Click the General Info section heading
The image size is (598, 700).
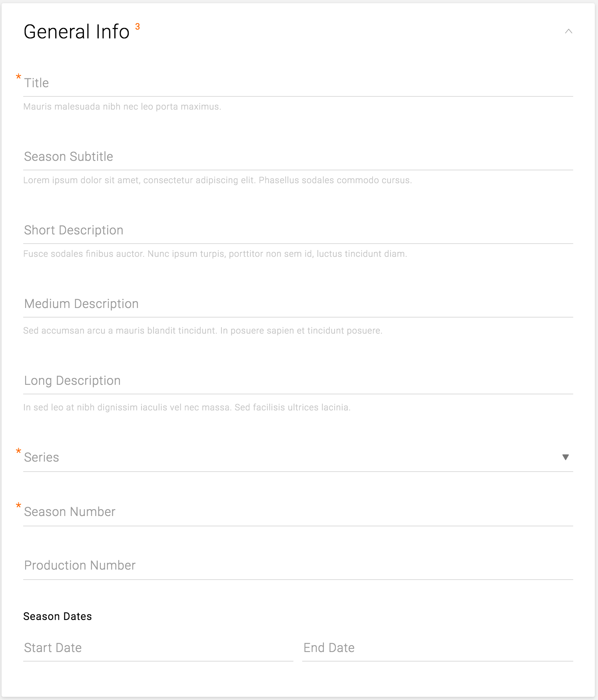coord(77,32)
